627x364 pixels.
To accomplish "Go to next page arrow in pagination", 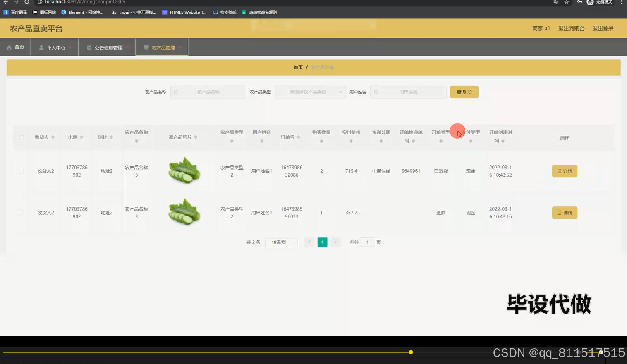I will (x=336, y=242).
